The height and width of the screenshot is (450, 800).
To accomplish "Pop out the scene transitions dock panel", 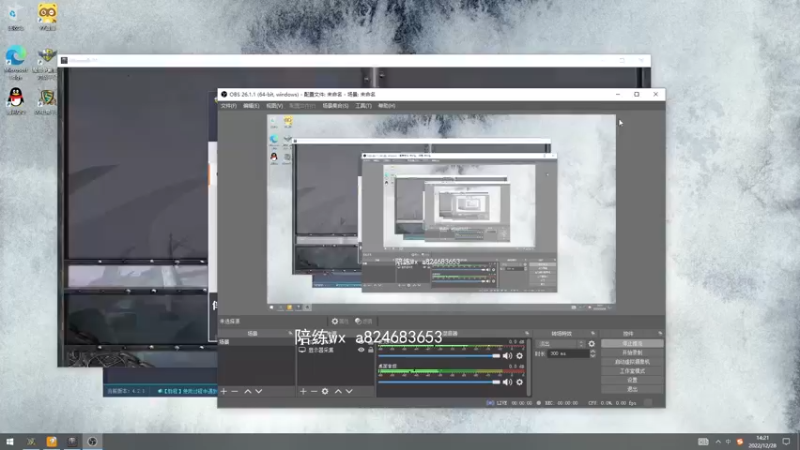I will (593, 333).
